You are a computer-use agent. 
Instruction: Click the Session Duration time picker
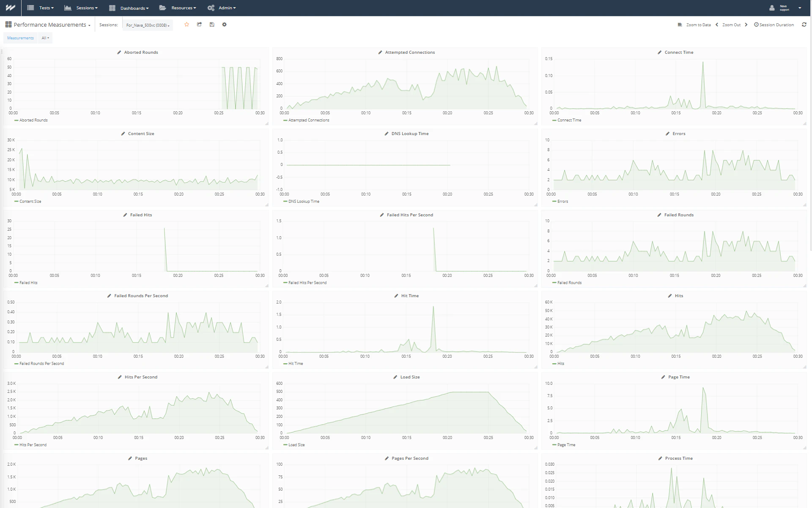point(774,25)
